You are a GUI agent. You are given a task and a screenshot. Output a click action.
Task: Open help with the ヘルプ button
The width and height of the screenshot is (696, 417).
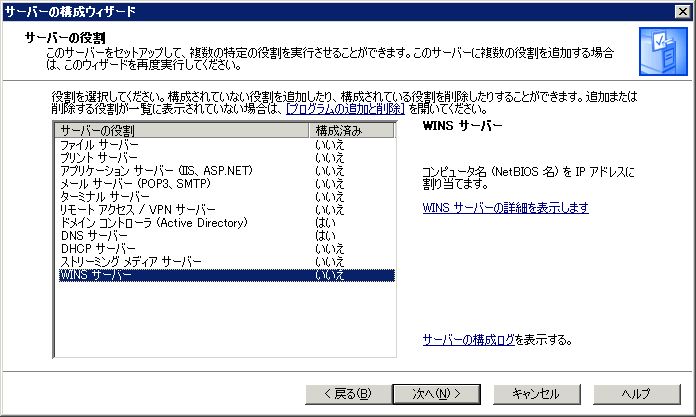(x=637, y=394)
